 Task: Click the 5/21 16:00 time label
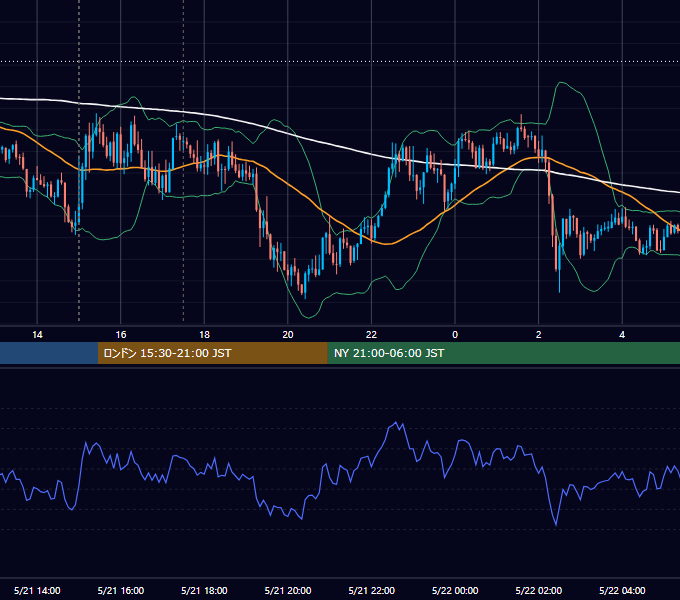[121, 590]
